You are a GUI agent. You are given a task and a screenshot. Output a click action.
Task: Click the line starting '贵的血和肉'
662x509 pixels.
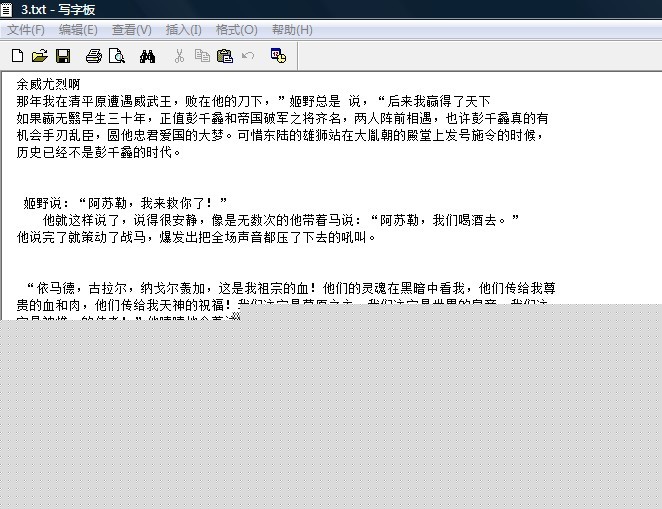[x=282, y=305]
